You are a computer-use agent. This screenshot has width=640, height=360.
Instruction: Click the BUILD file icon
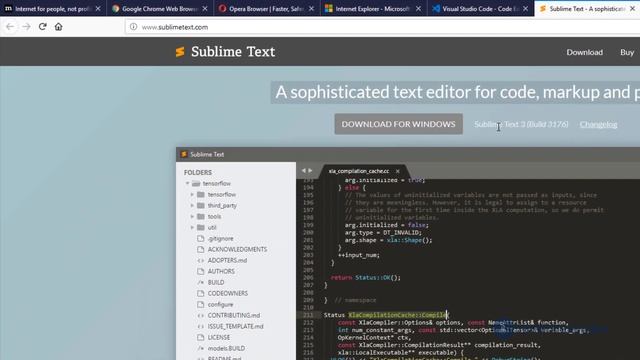point(201,282)
